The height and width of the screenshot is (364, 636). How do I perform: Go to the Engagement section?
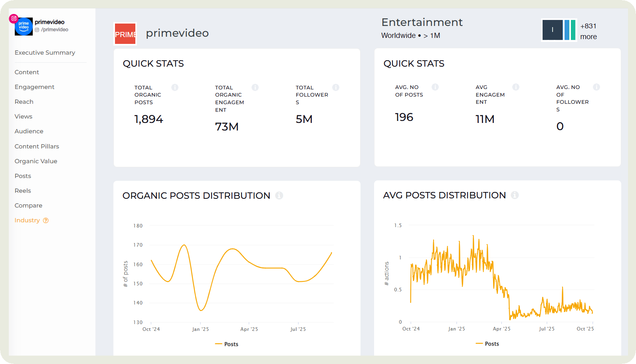coord(34,87)
